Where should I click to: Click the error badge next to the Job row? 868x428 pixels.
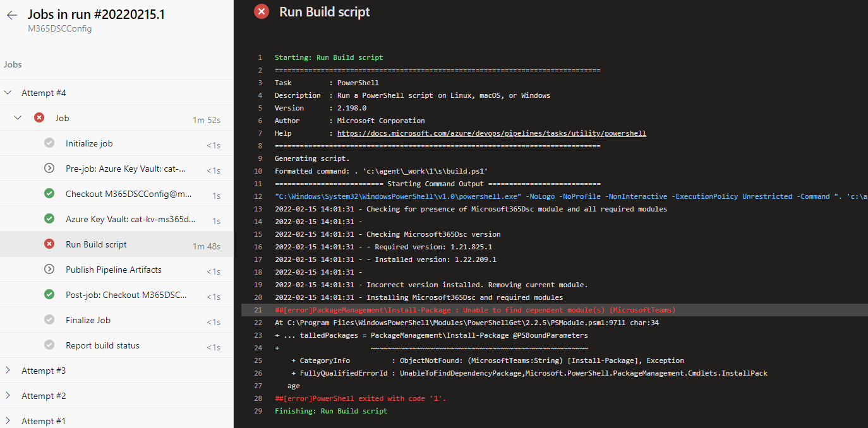[x=39, y=117]
